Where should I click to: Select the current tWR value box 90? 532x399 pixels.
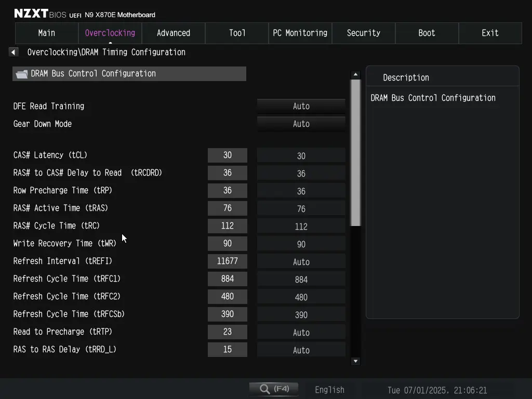[x=228, y=243]
